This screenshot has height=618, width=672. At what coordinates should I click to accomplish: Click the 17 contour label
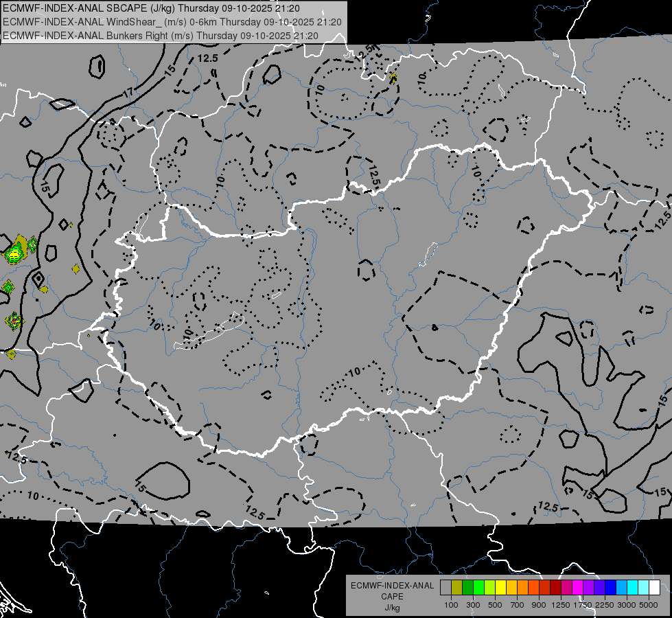128,91
